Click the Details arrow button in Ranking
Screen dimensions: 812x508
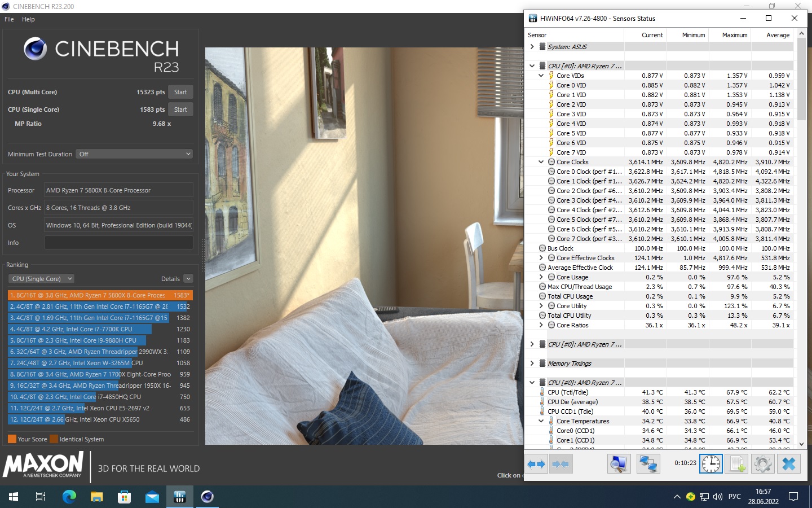[188, 279]
